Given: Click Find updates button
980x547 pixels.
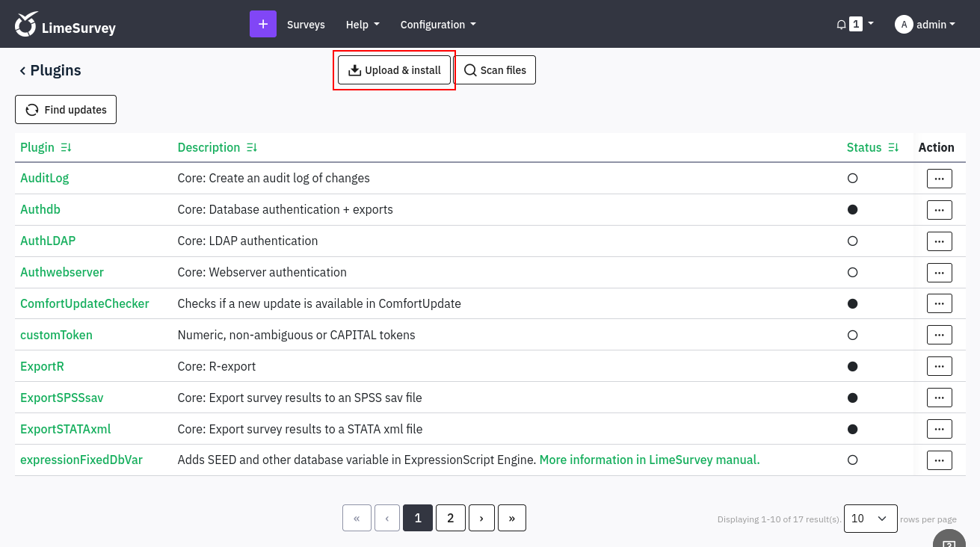Looking at the screenshot, I should [x=66, y=110].
